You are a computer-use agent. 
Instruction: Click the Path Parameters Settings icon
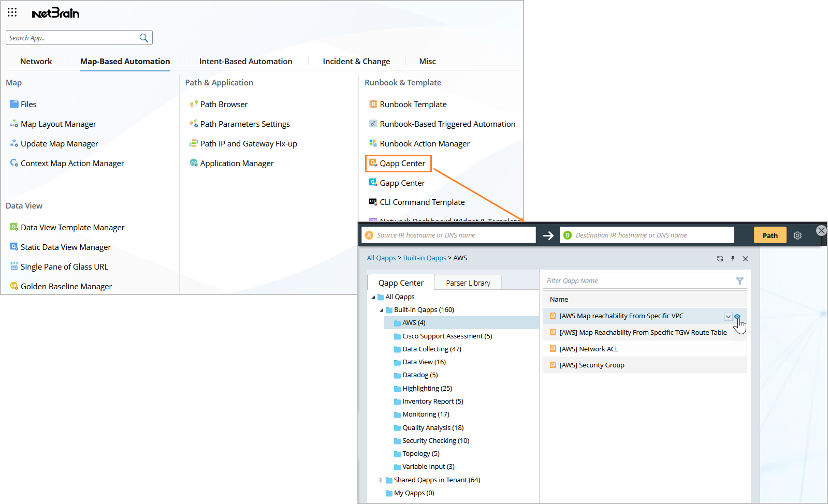point(194,124)
